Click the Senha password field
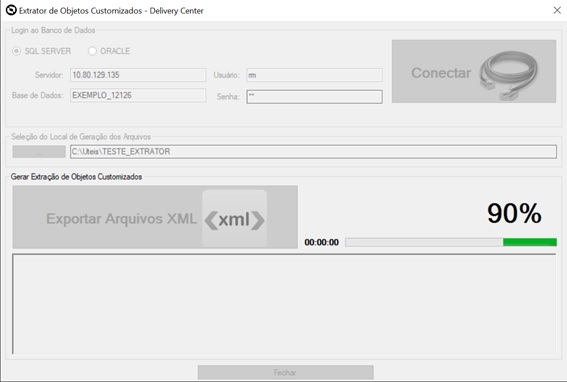567x382 pixels. (314, 97)
